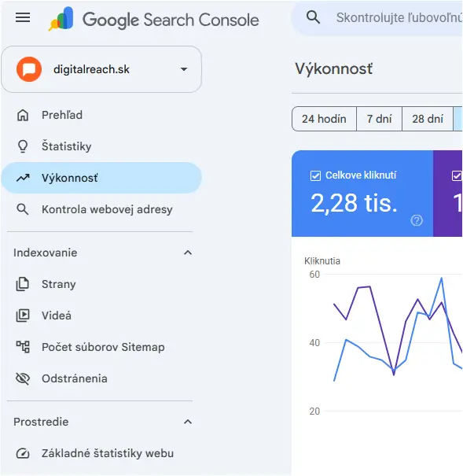The width and height of the screenshot is (463, 476).
Task: Select the 24 hodín date range
Action: coord(324,119)
